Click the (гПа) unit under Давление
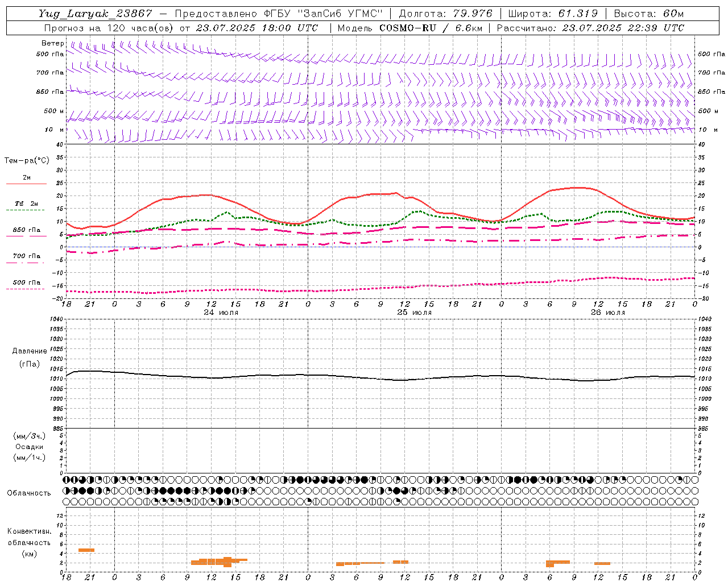Image resolution: width=728 pixels, height=582 pixels. tap(30, 364)
